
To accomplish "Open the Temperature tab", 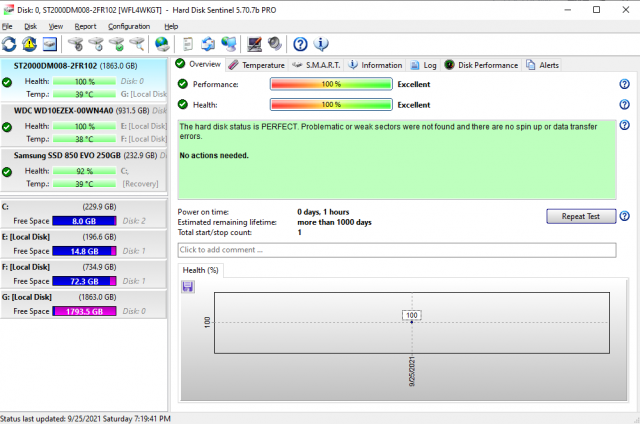I will click(x=256, y=65).
